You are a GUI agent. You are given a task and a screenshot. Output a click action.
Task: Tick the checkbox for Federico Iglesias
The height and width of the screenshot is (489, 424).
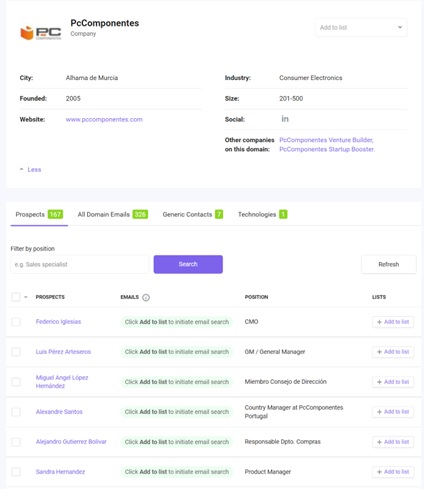[16, 322]
